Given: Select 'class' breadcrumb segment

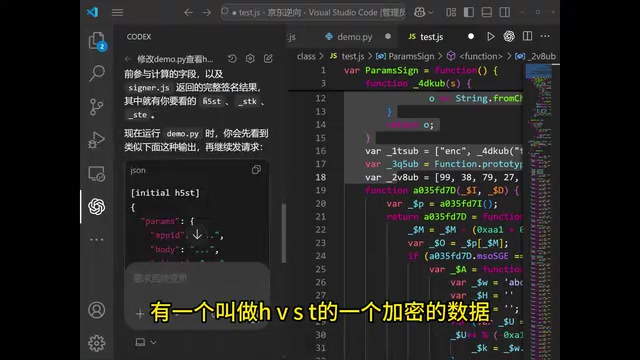Looking at the screenshot, I should [306, 56].
